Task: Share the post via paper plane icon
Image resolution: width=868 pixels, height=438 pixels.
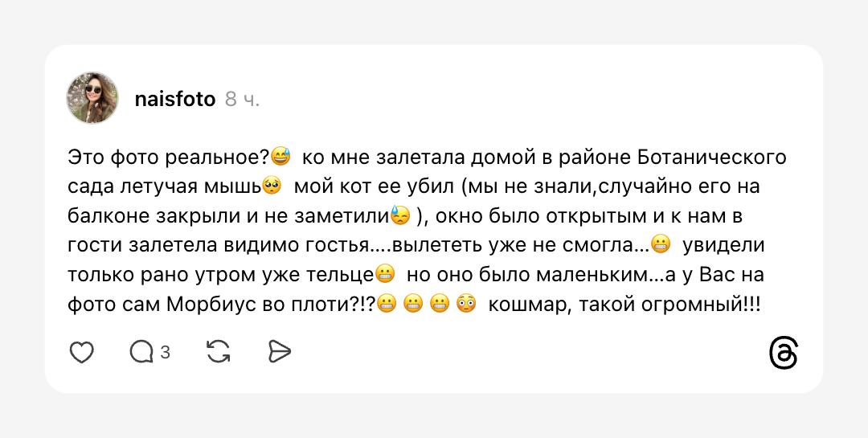Action: (x=279, y=352)
